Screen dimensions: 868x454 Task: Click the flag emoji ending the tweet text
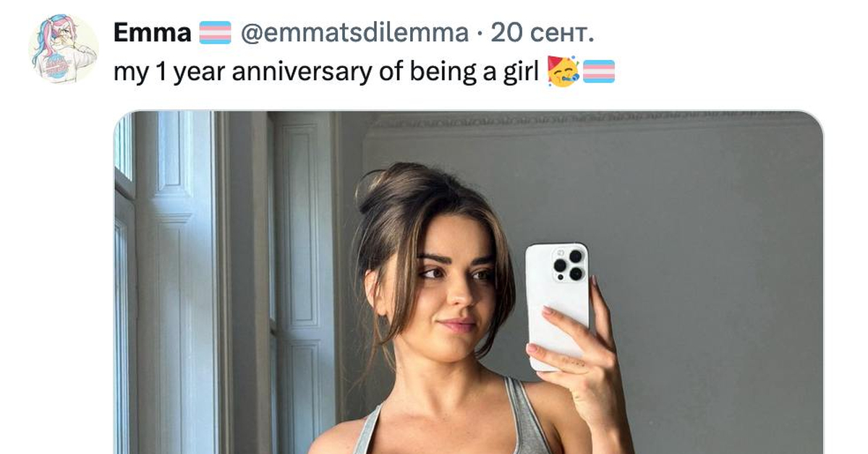[x=599, y=72]
